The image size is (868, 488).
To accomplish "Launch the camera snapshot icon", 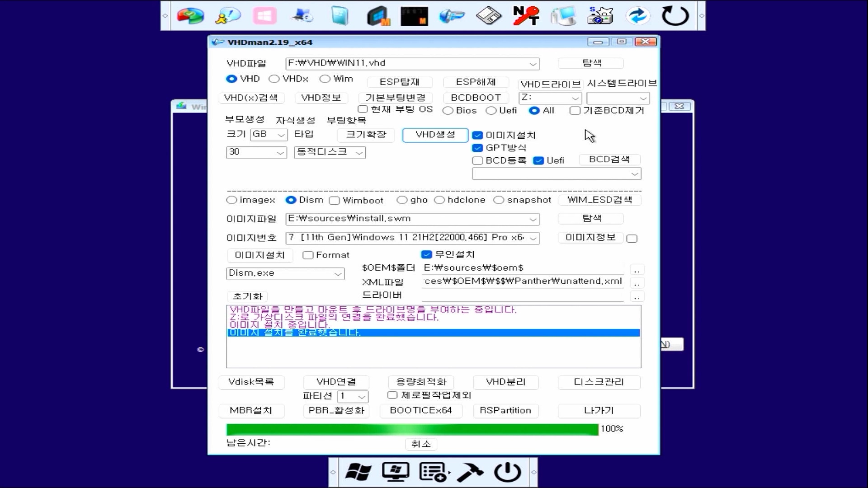I will click(600, 16).
